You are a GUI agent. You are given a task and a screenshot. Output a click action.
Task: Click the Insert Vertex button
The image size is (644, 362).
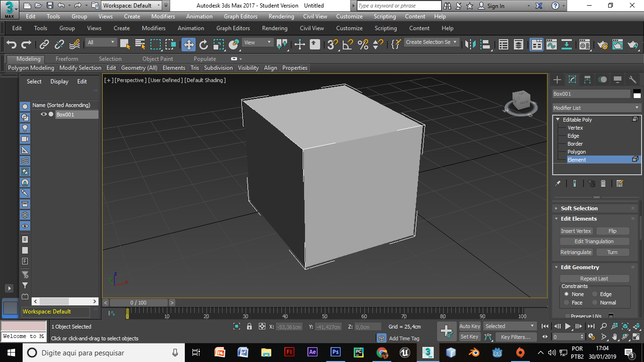pos(576,231)
